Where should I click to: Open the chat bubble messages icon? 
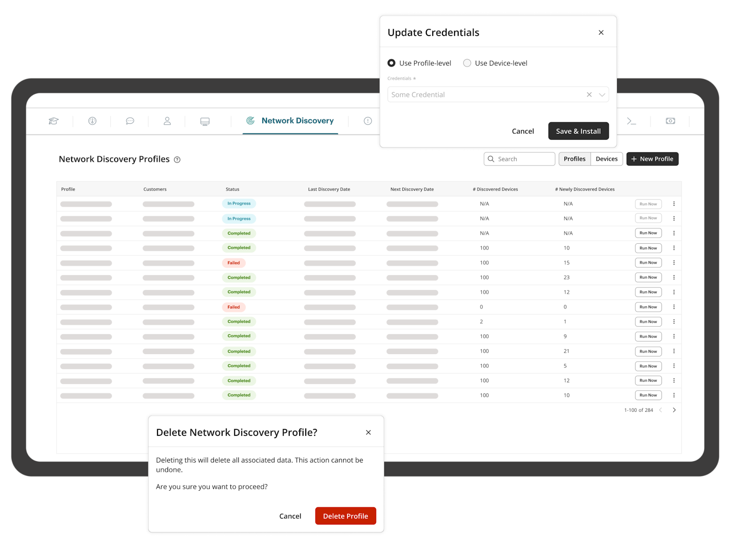click(130, 121)
